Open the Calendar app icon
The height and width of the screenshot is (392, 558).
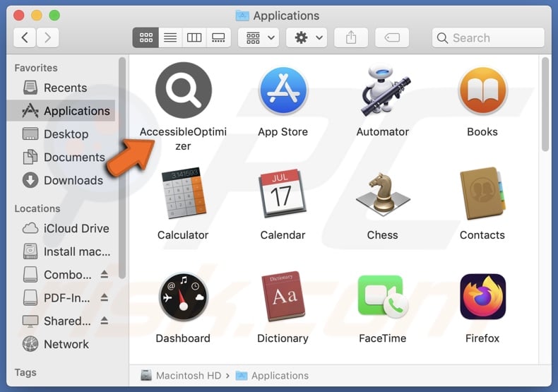click(x=283, y=193)
